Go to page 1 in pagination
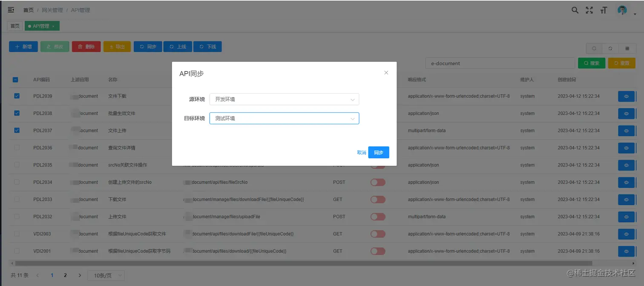This screenshot has height=286, width=644. 52,275
